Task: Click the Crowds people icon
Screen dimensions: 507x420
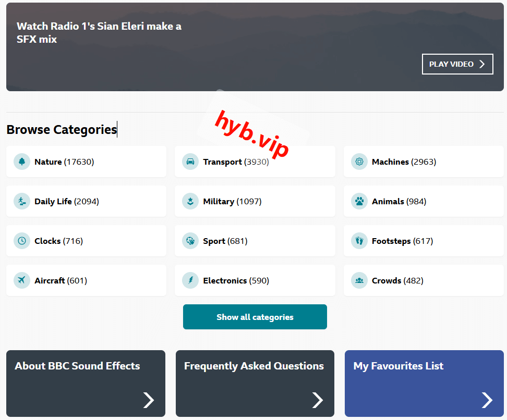Action: 359,280
